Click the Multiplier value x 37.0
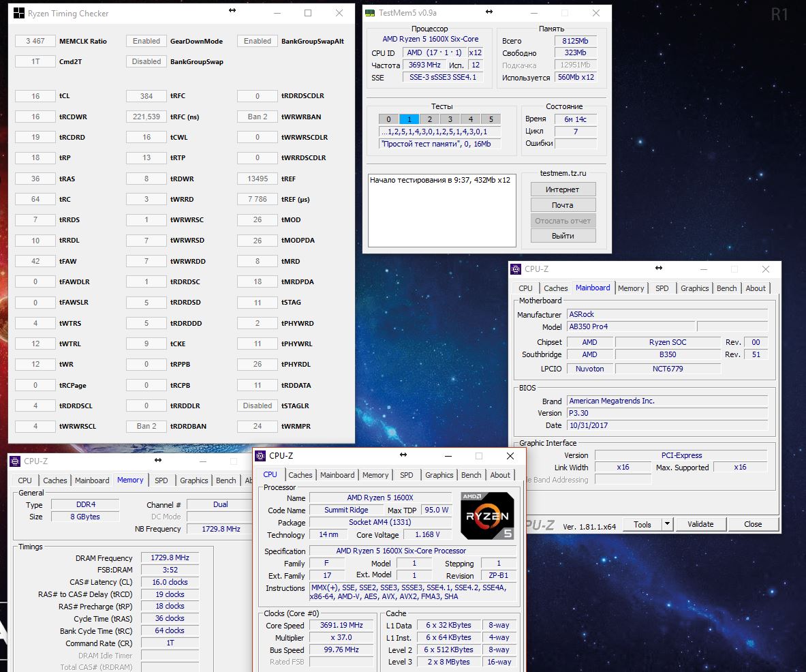806x672 pixels. (x=341, y=637)
